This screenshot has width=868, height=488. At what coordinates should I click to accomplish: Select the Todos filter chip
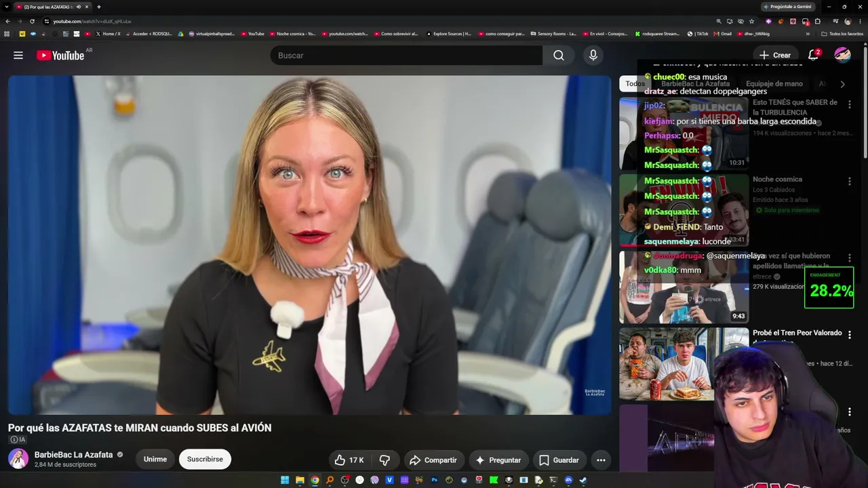coord(635,84)
